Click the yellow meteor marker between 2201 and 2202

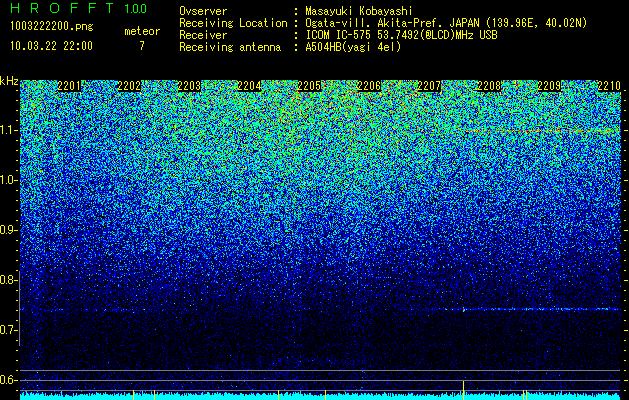[134, 395]
